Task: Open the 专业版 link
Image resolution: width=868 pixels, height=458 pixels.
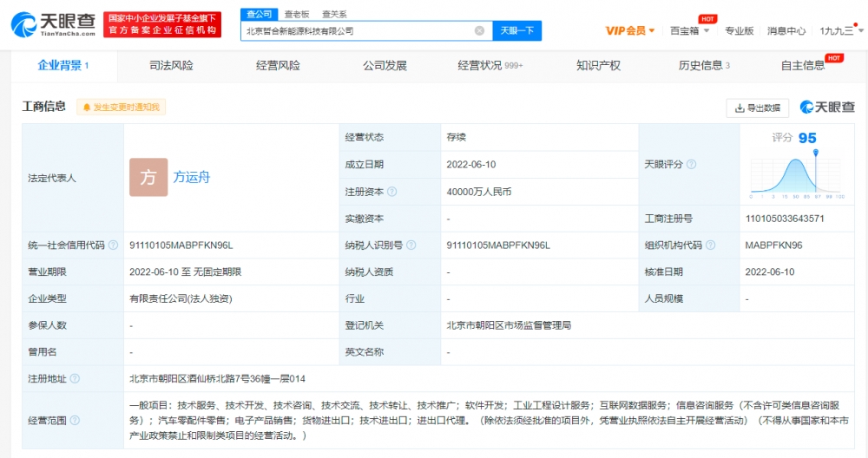Action: pos(739,31)
